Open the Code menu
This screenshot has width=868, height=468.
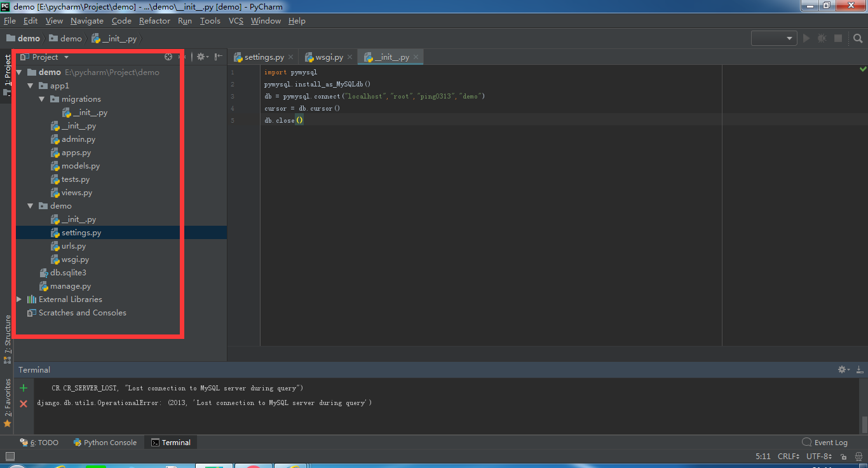(121, 21)
